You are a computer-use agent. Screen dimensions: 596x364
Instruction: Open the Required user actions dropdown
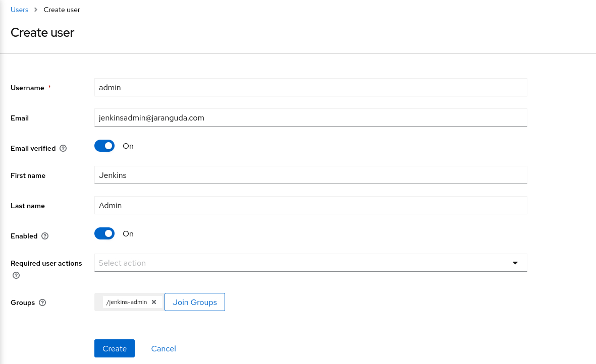[x=310, y=263]
